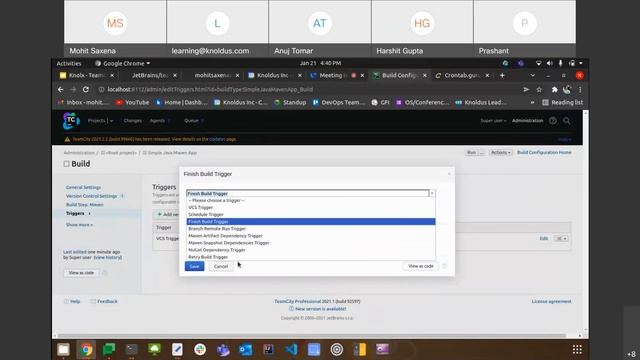
Task: Expand the bookmarks overflow chevron
Action: click(532, 102)
